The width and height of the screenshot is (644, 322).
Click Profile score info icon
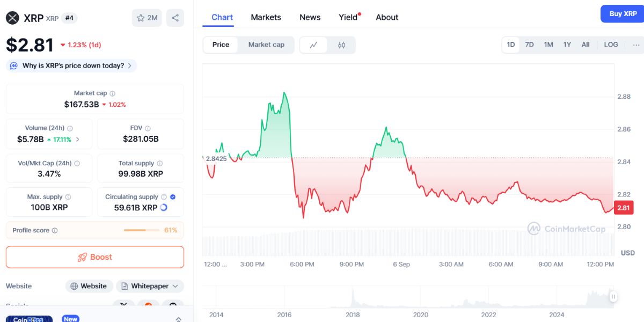tap(55, 230)
